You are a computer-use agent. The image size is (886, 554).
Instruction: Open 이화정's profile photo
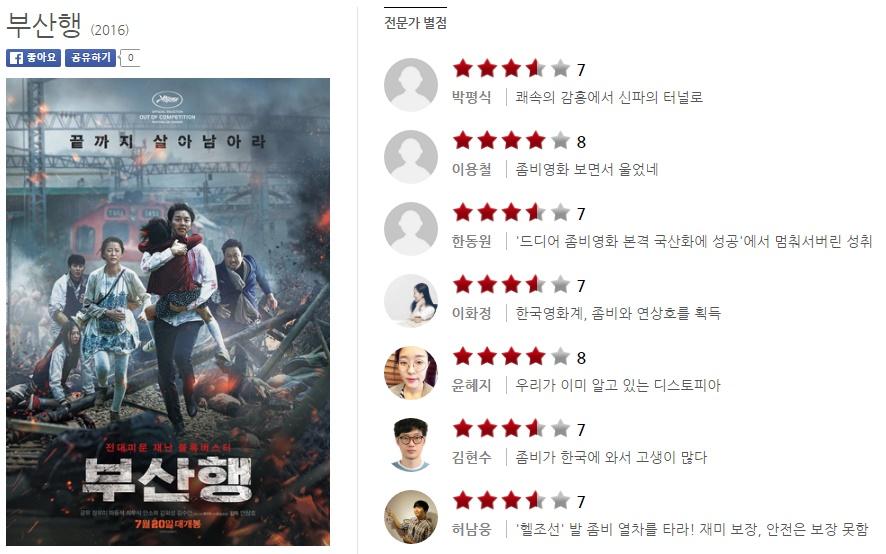(x=411, y=301)
